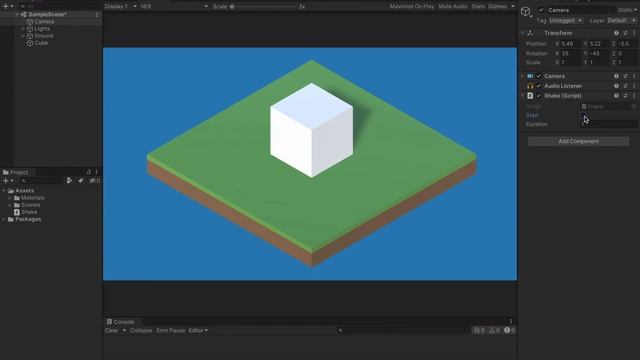Click the Project search field
The image size is (640, 360).
[x=41, y=180]
